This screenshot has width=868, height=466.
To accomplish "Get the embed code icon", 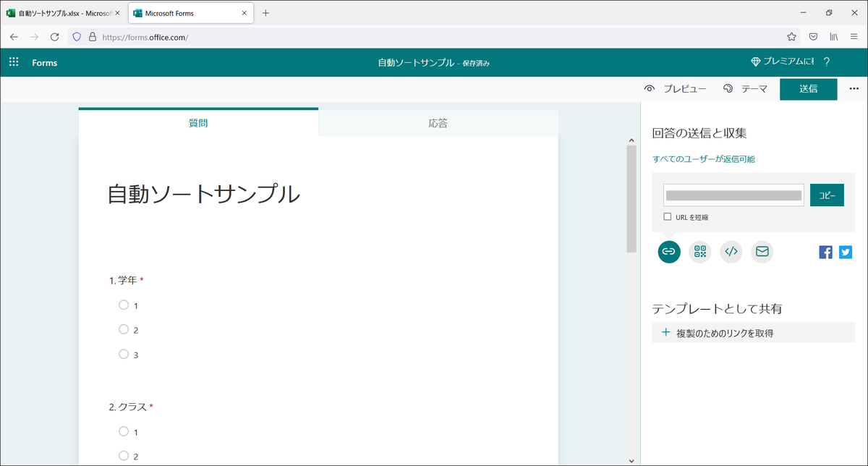I will tap(731, 252).
